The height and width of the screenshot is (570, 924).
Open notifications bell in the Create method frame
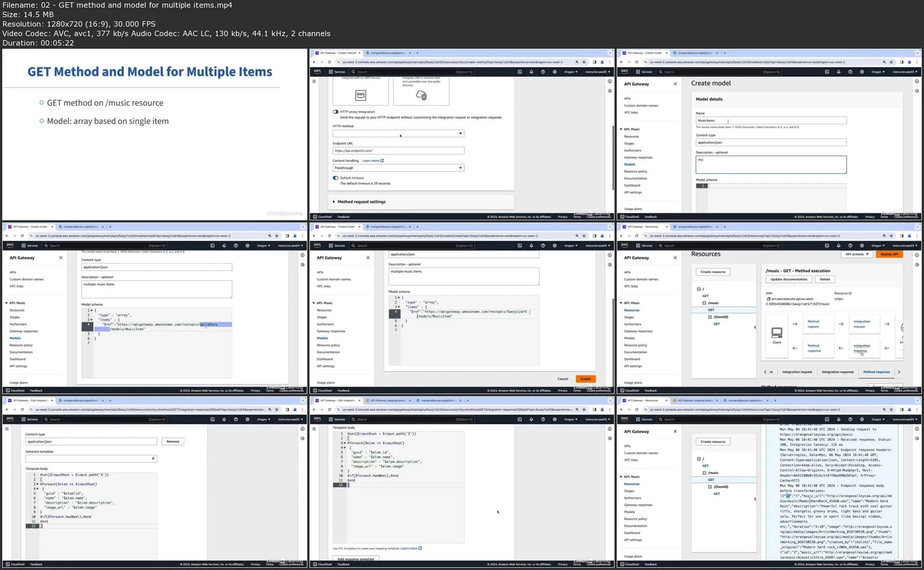point(531,72)
